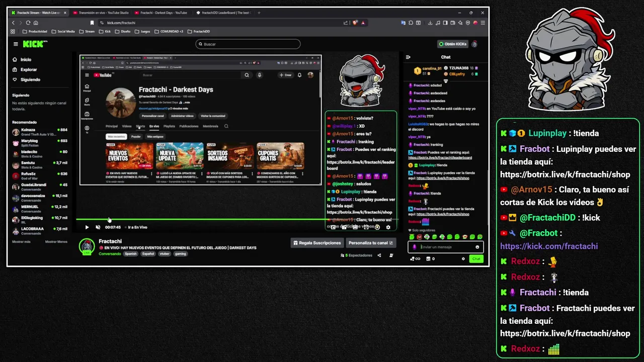Open the FractachiDD bookmarks folder

click(x=198, y=31)
